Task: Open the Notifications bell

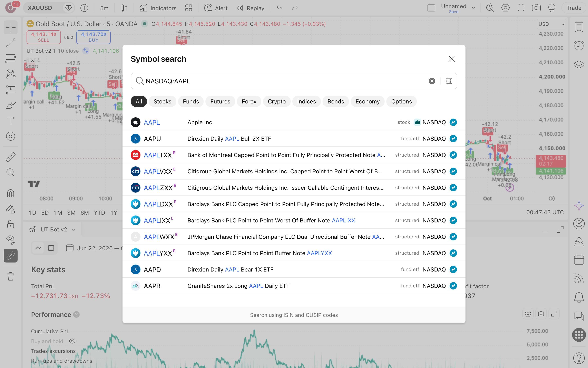Action: (x=579, y=297)
